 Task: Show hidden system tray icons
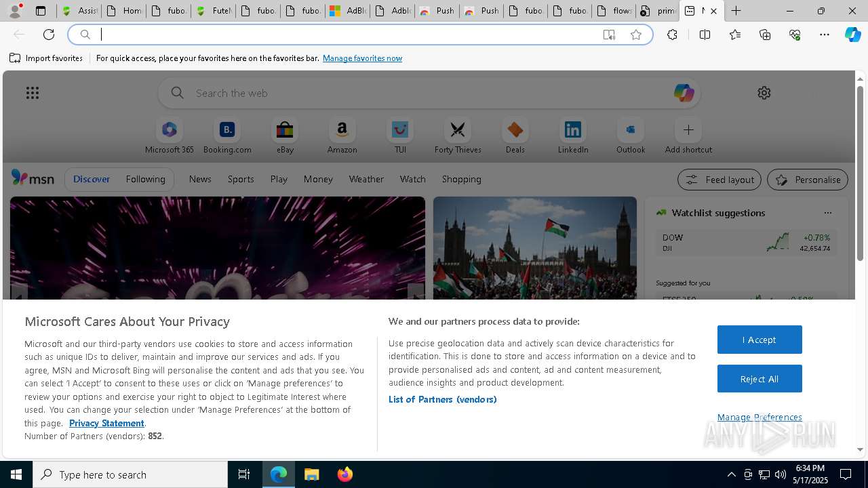click(x=731, y=474)
